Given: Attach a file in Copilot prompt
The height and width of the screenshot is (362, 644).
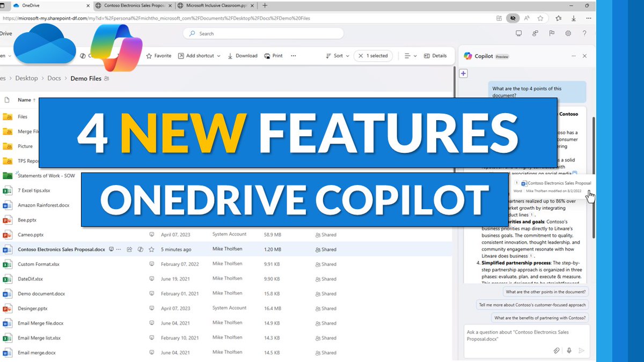Looking at the screenshot, I should 557,350.
